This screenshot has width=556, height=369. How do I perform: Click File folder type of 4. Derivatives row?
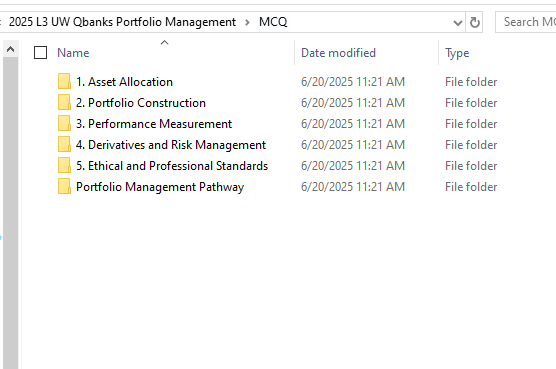click(471, 145)
